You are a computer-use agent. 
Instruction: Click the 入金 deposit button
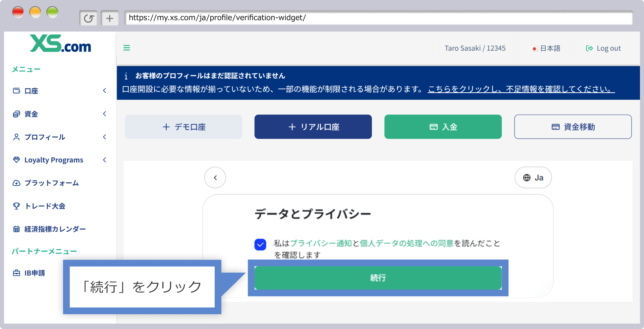pyautogui.click(x=443, y=127)
